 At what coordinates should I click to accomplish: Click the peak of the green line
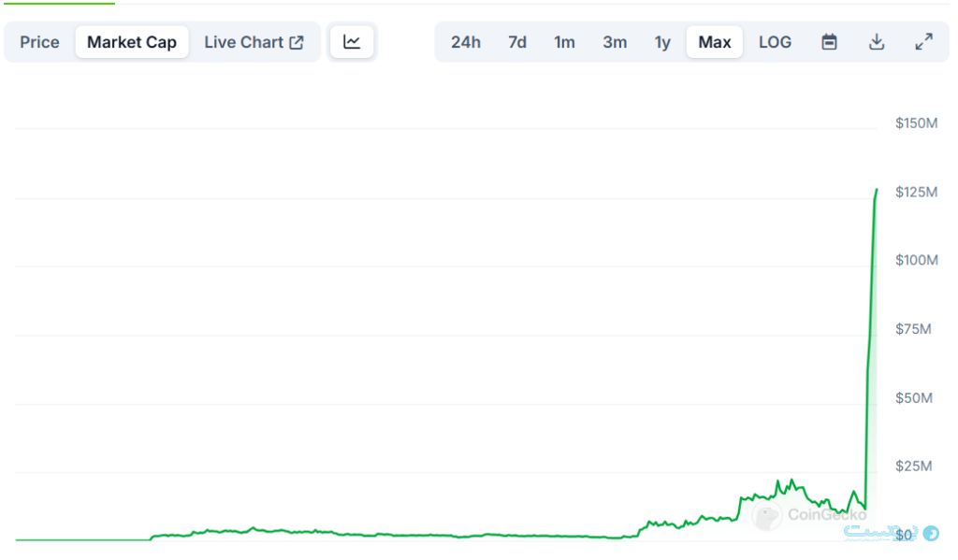[x=877, y=190]
